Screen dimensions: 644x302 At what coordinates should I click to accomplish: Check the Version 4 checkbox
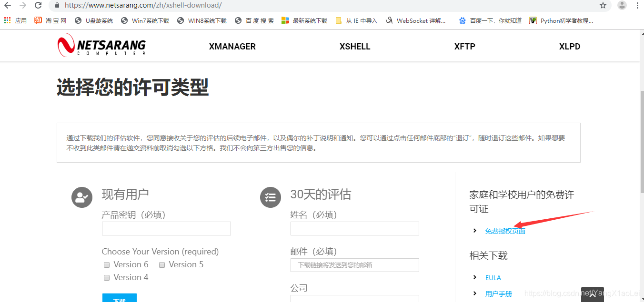pyautogui.click(x=107, y=278)
